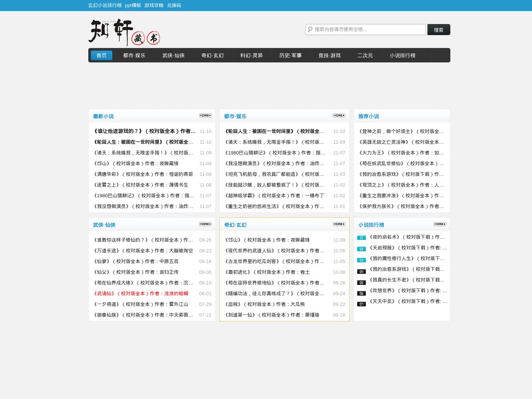Open 《最初进化》 novel link
This screenshot has height=399, width=532.
(x=267, y=272)
